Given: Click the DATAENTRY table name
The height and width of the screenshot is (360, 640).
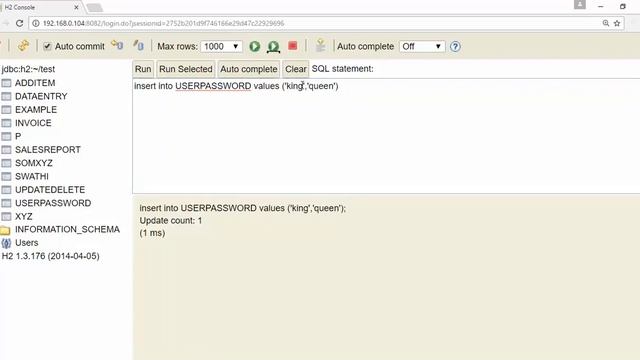Looking at the screenshot, I should click(41, 96).
